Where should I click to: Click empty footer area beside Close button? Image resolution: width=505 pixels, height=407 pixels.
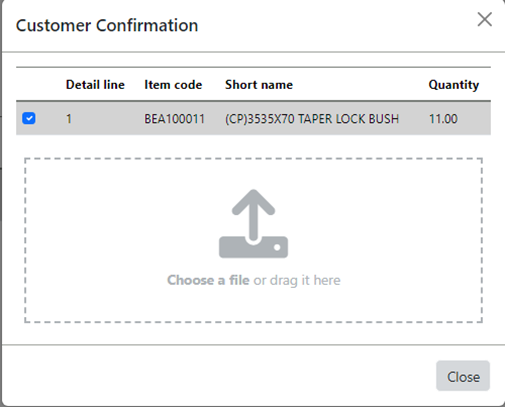point(217,376)
